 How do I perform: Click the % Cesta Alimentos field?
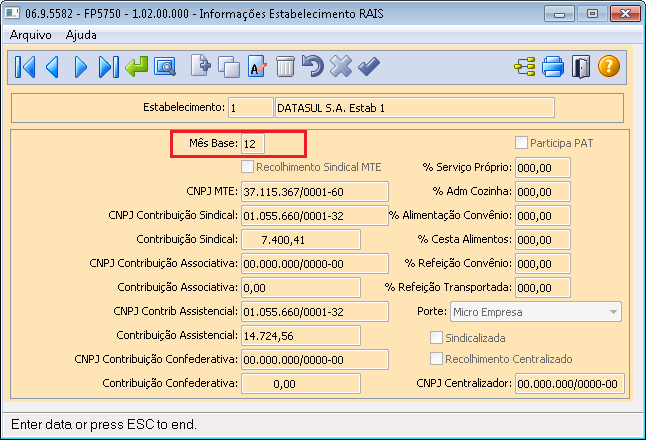pyautogui.click(x=543, y=240)
